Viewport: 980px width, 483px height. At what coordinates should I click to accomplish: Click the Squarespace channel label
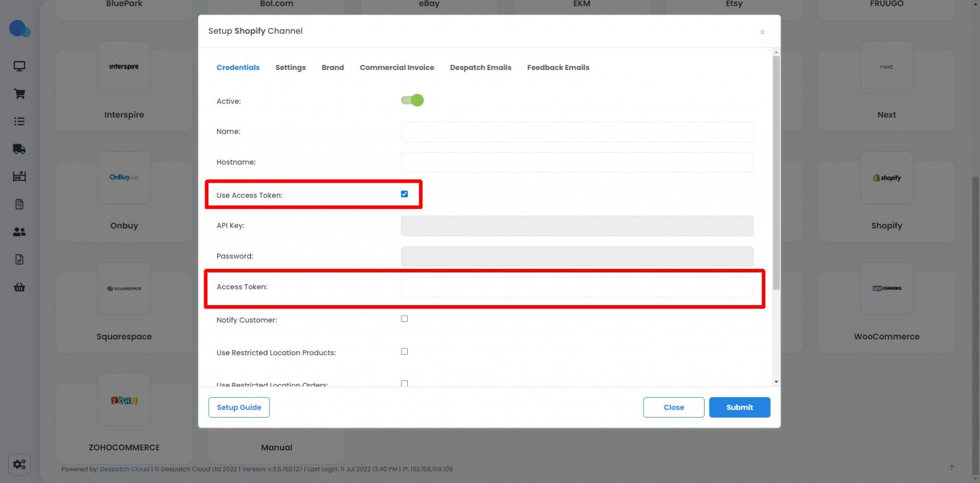[124, 337]
